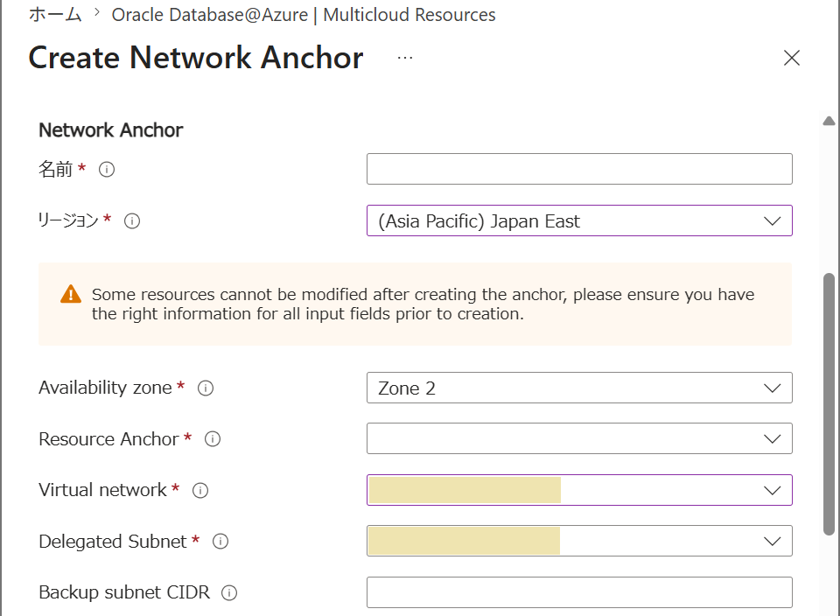Click the Delegated Subnet info icon
Image resolution: width=840 pixels, height=616 pixels.
pyautogui.click(x=220, y=542)
